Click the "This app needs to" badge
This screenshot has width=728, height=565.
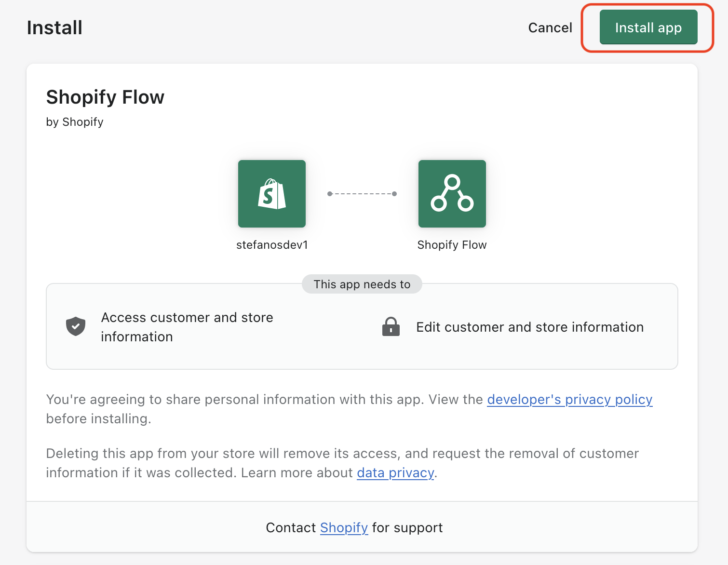pyautogui.click(x=362, y=284)
